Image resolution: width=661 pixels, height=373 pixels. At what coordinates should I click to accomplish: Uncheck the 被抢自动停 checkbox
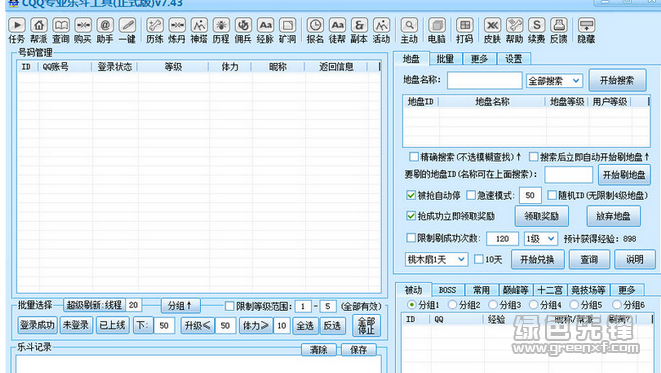(411, 195)
